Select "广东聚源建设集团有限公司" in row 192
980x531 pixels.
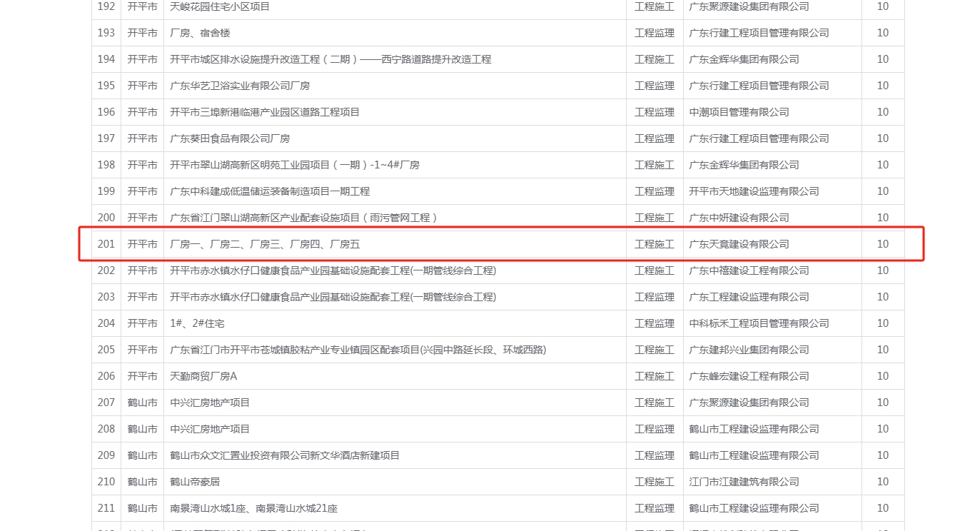click(749, 6)
